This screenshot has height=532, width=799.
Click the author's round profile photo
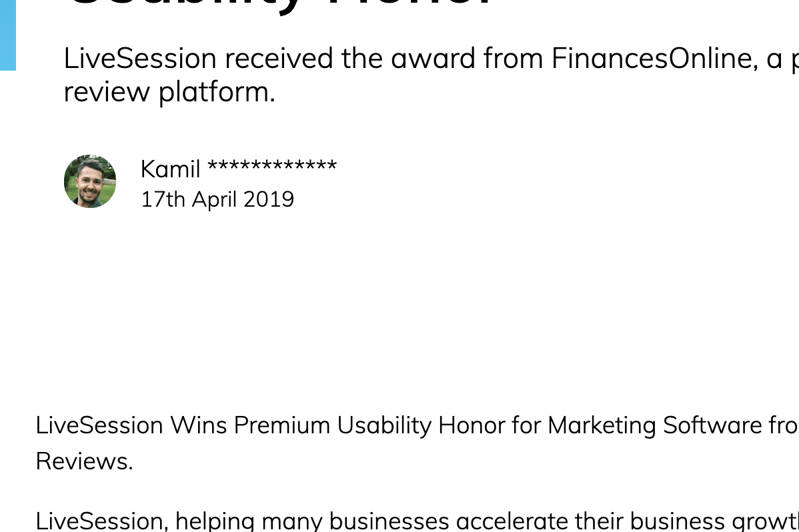click(90, 181)
